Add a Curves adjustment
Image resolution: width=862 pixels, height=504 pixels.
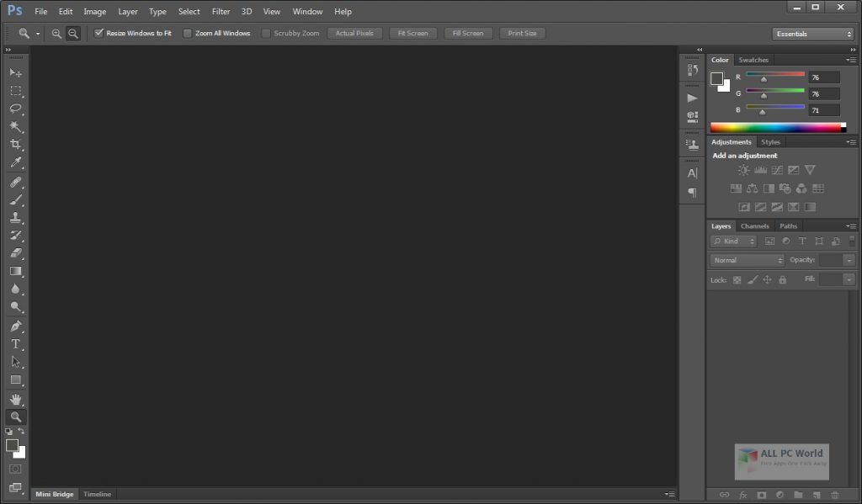777,170
